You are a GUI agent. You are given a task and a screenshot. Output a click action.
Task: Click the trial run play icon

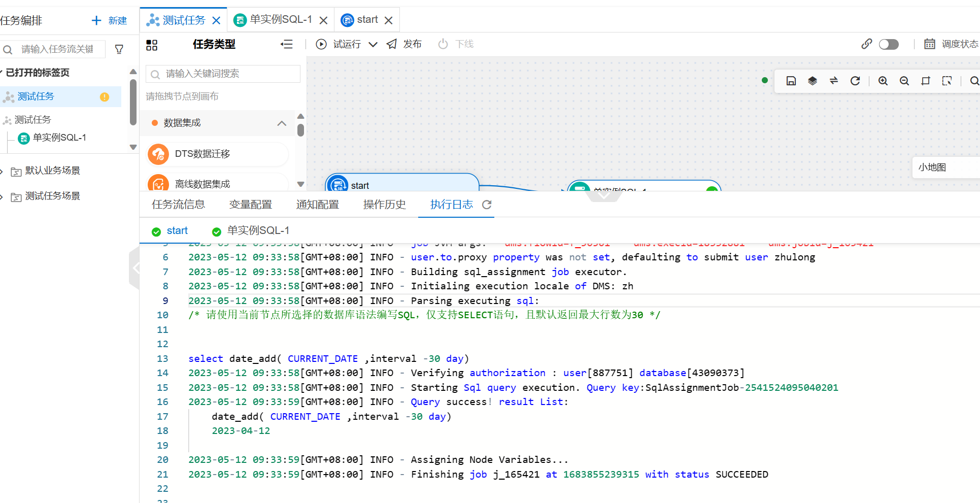tap(321, 44)
